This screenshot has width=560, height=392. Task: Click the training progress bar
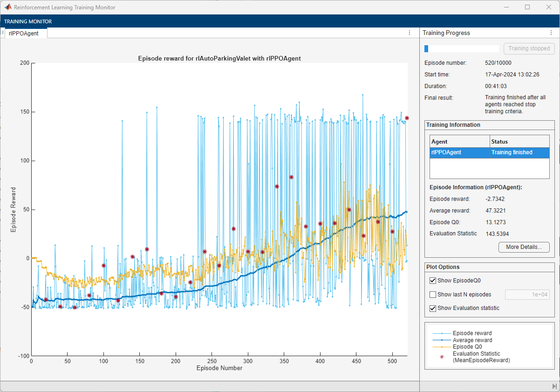click(461, 48)
